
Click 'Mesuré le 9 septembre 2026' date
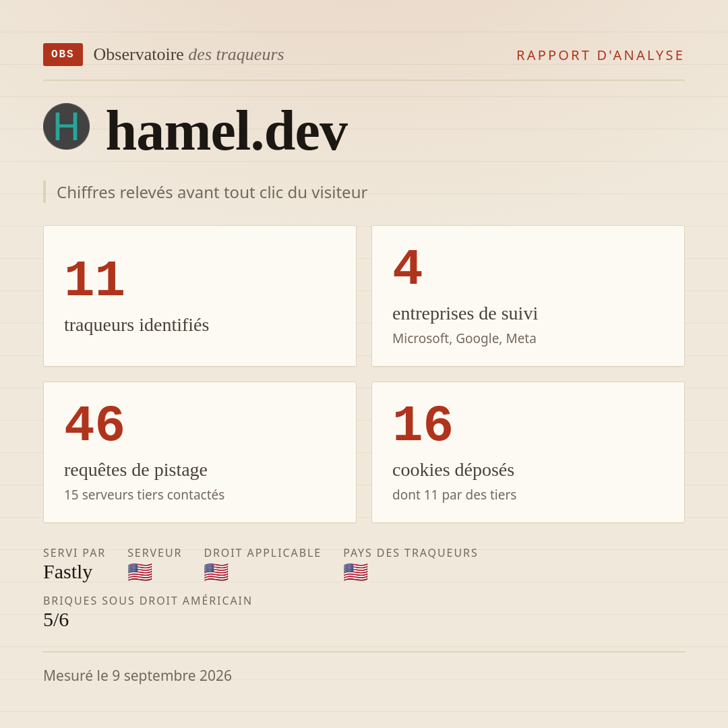pyautogui.click(x=138, y=675)
